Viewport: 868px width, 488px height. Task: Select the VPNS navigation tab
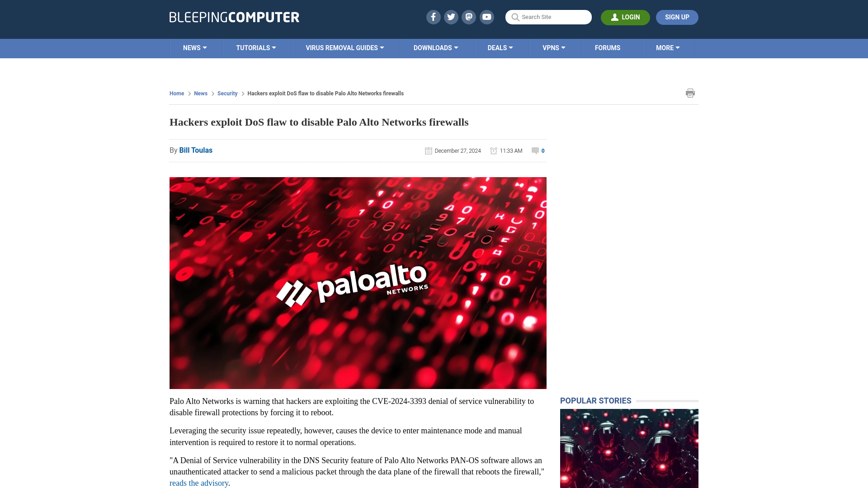click(x=553, y=47)
